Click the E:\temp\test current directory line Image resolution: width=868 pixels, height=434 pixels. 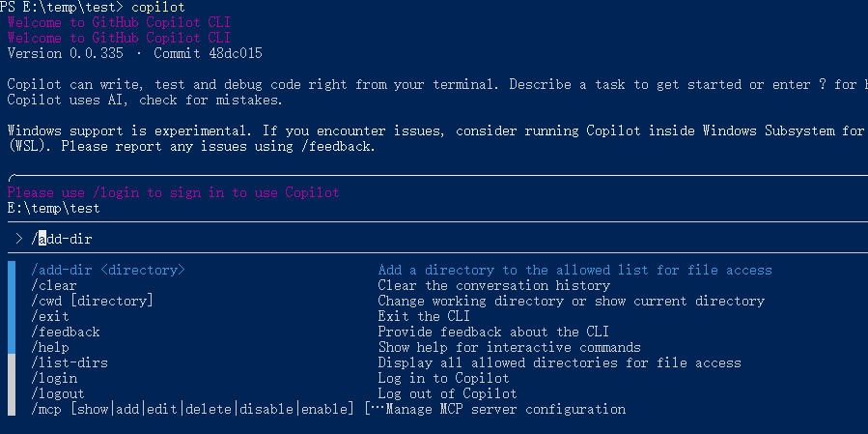[53, 208]
